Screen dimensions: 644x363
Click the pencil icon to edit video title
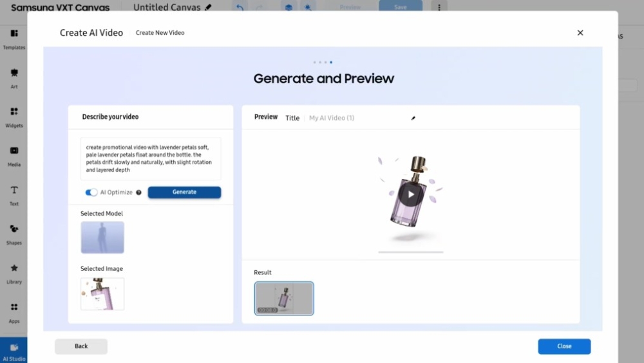413,118
